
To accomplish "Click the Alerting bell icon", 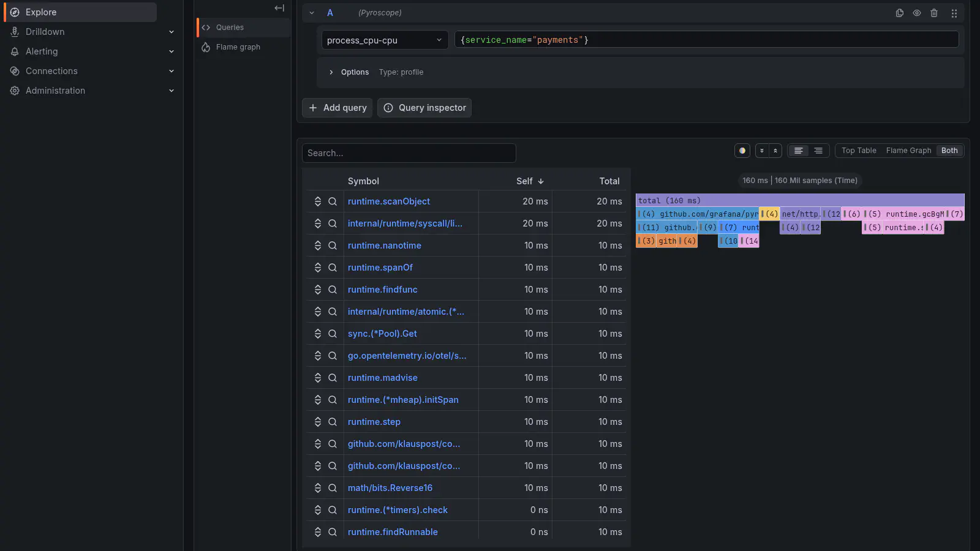I will pos(15,51).
